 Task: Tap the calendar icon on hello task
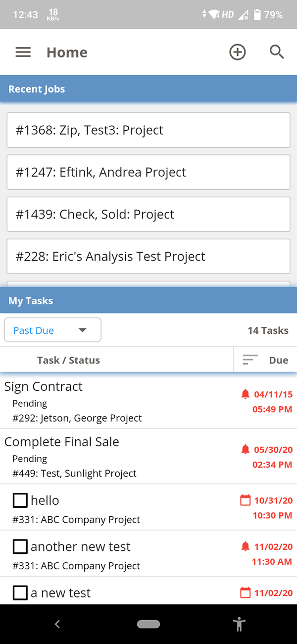pos(245,500)
